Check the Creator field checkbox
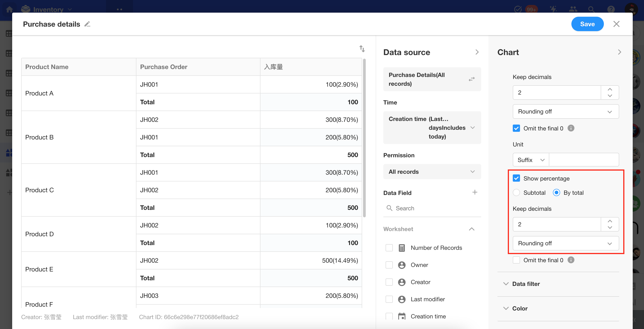644x329 pixels. [x=389, y=282]
